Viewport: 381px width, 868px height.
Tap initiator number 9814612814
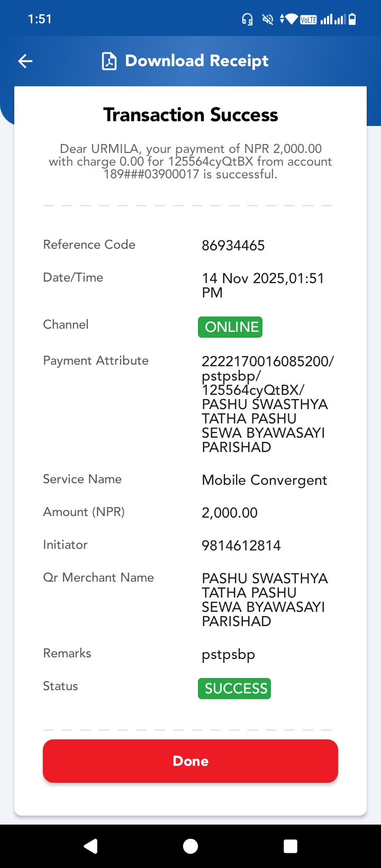241,546
